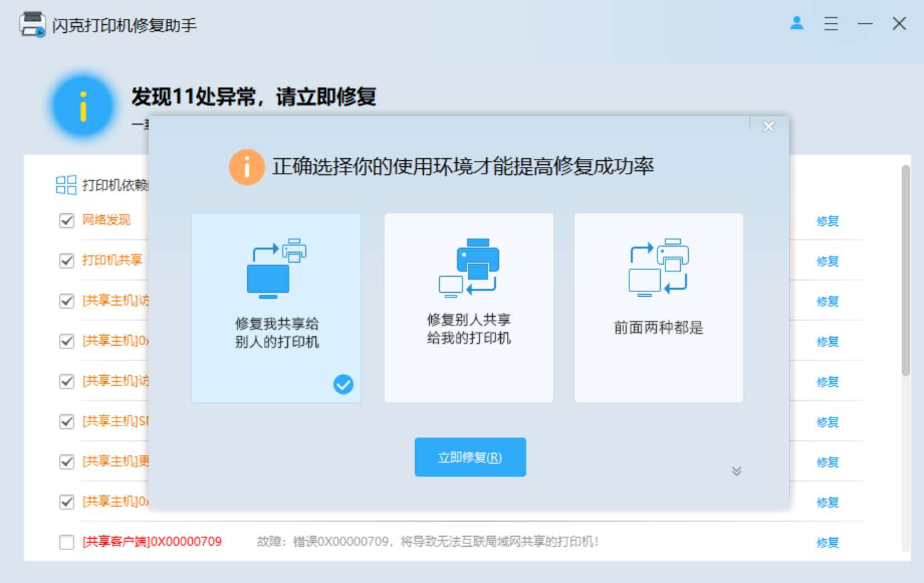Click the printer app logo icon
924x583 pixels.
pos(32,25)
